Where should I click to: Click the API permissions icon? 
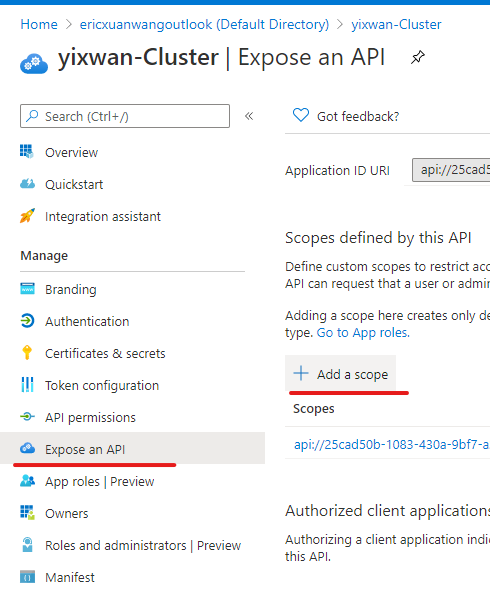[27, 417]
